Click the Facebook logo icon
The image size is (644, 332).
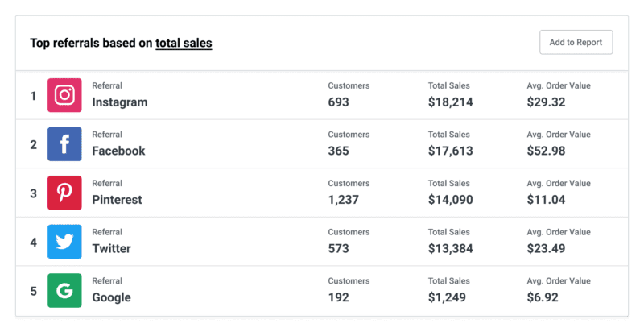click(64, 144)
